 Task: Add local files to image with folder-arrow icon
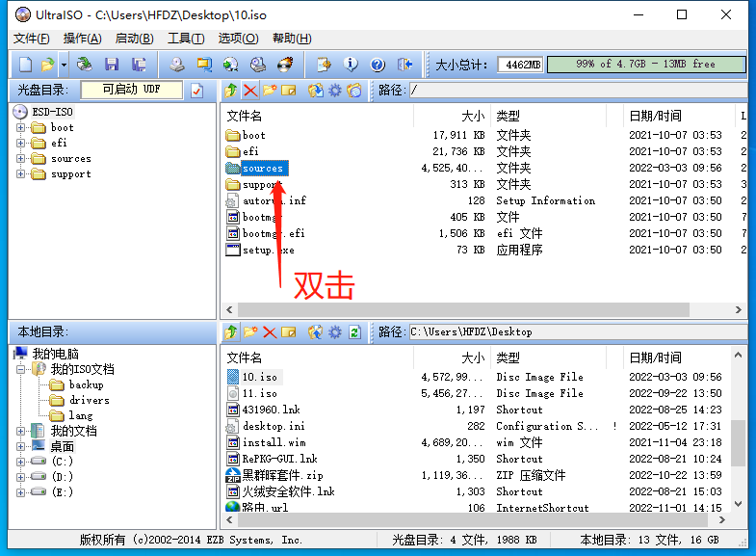(316, 332)
